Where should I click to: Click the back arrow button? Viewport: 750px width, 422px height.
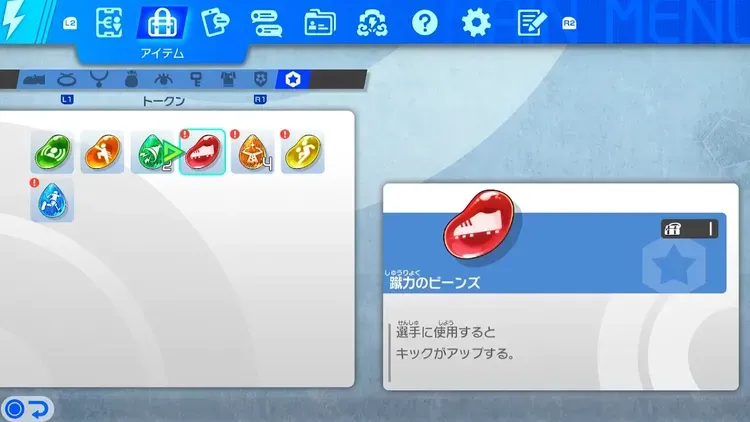tap(28, 408)
